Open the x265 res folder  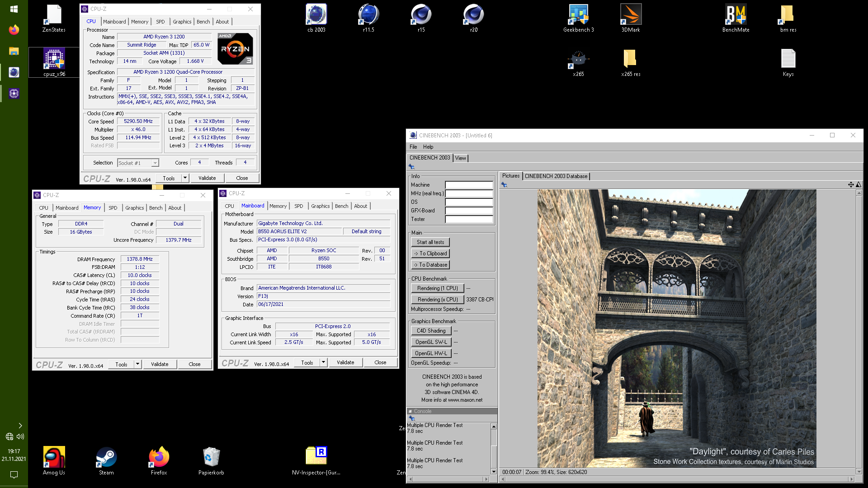point(631,63)
